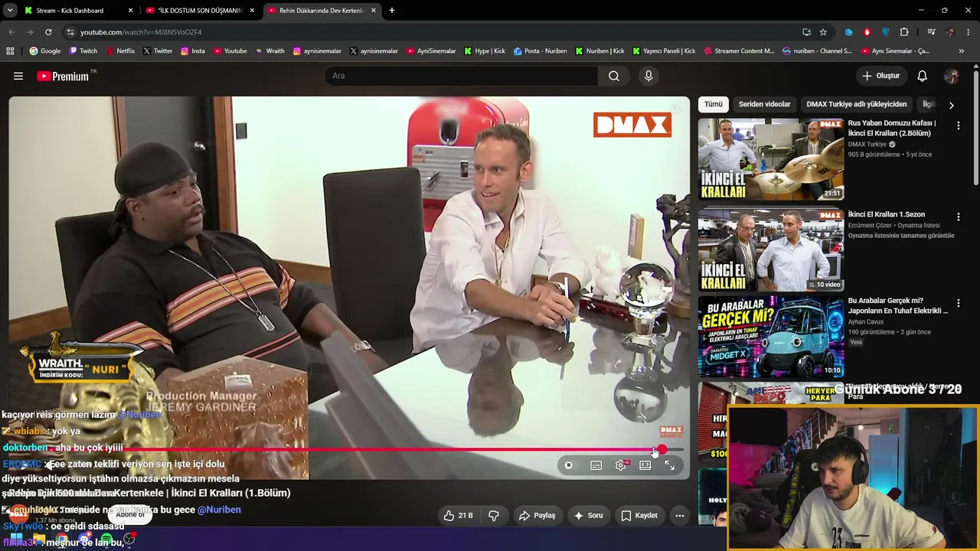Click the Soru ask button
The image size is (980, 551).
tap(589, 516)
